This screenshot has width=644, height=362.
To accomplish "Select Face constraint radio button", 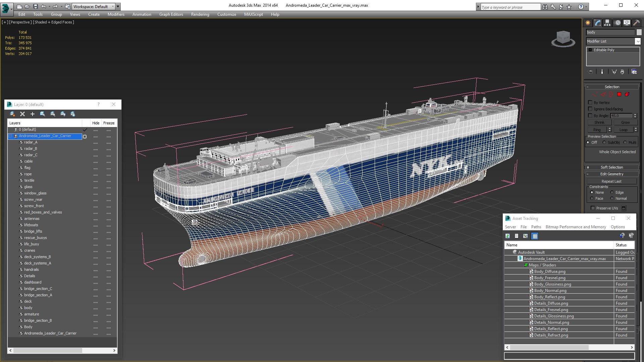I will [x=592, y=198].
